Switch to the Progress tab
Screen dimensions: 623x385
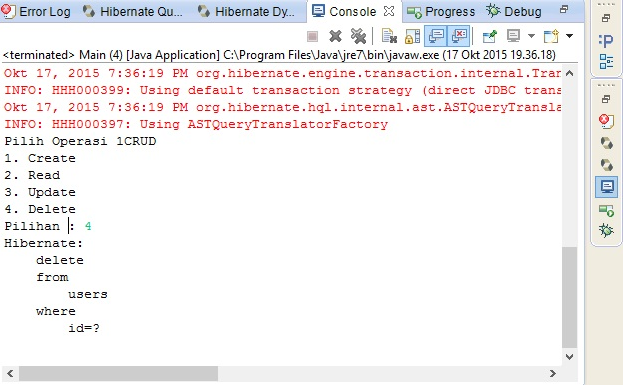[441, 12]
